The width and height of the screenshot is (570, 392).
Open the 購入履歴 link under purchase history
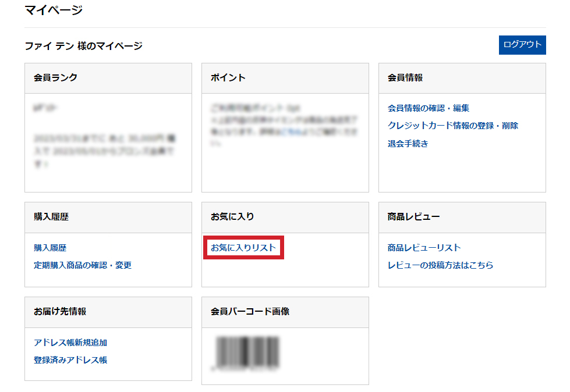pyautogui.click(x=50, y=248)
